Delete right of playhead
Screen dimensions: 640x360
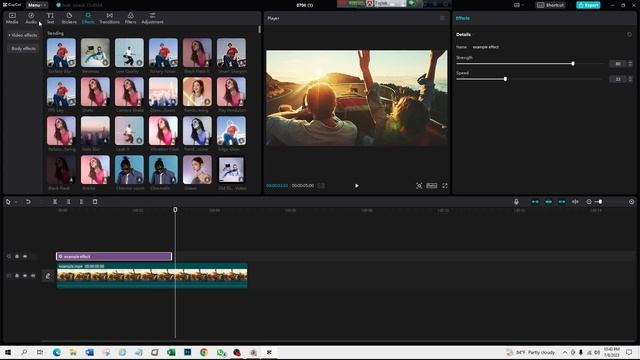81,202
